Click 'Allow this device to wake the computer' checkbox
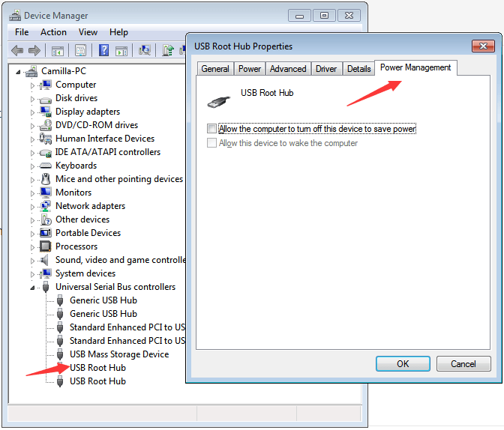The image size is (504, 430). click(211, 143)
